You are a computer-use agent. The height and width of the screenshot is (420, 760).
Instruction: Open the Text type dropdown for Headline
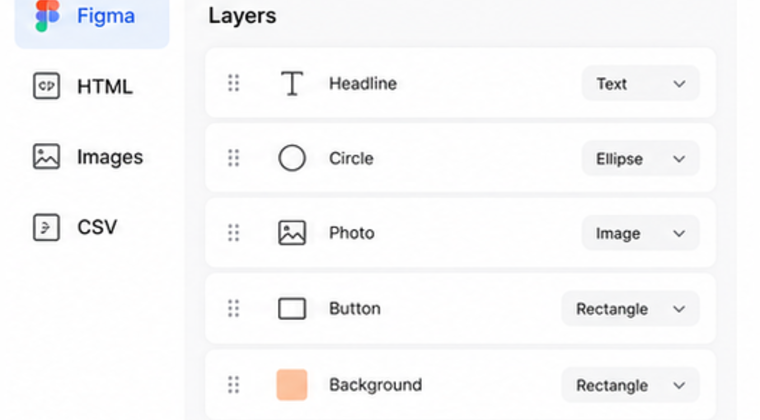point(640,83)
